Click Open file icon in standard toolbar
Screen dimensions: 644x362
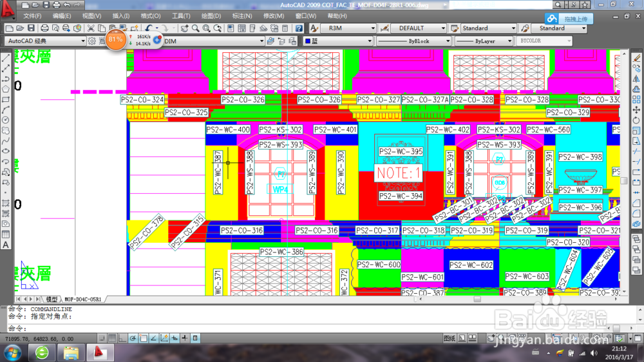[20, 28]
